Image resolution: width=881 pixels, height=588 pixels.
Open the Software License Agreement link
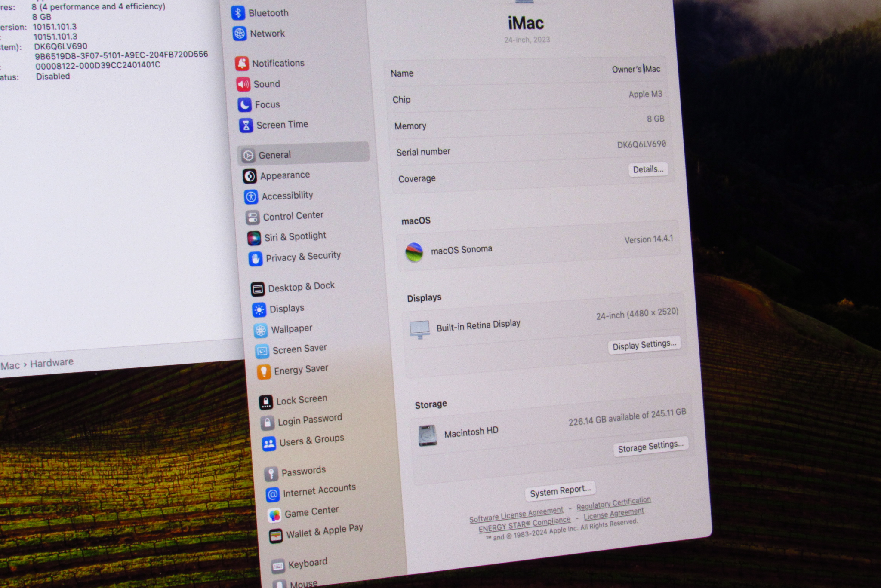[516, 514]
